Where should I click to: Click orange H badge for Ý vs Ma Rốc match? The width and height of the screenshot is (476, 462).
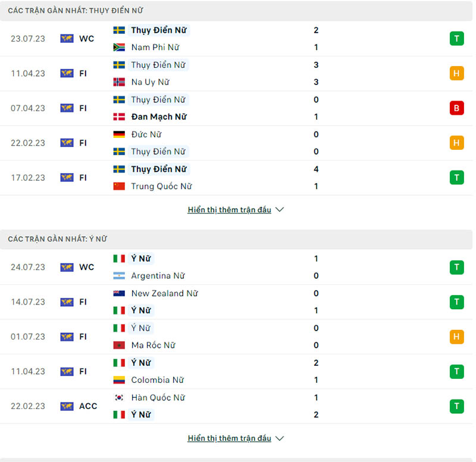[x=456, y=337]
